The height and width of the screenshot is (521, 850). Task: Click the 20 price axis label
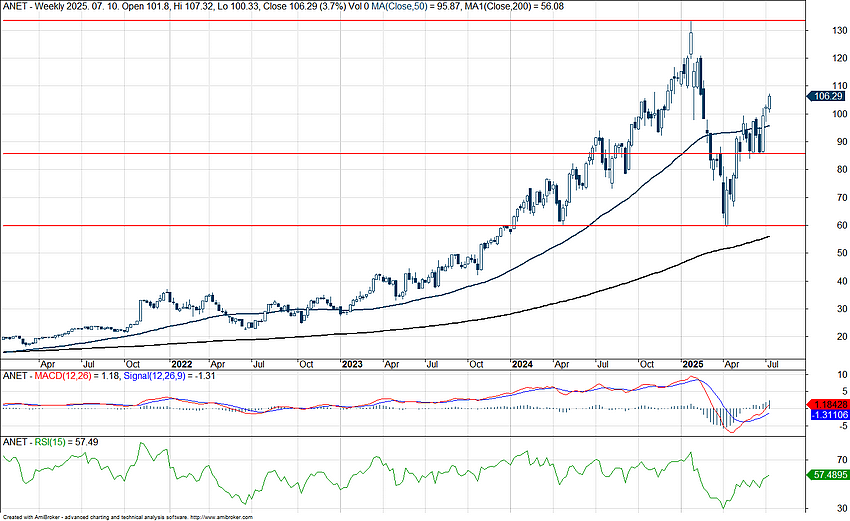click(841, 337)
